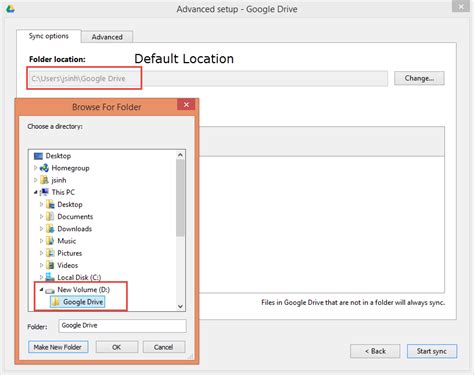Expand the Videos tree node

click(x=41, y=265)
